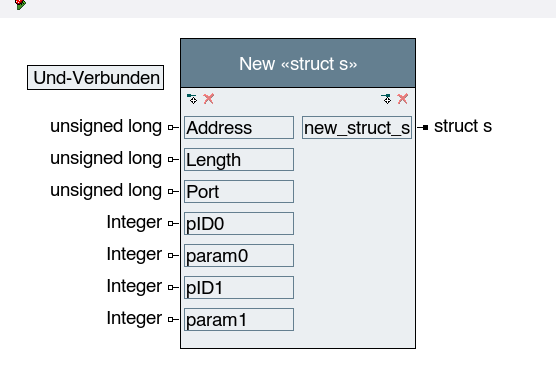Click the red pin icon in top bar

(x=20, y=4)
